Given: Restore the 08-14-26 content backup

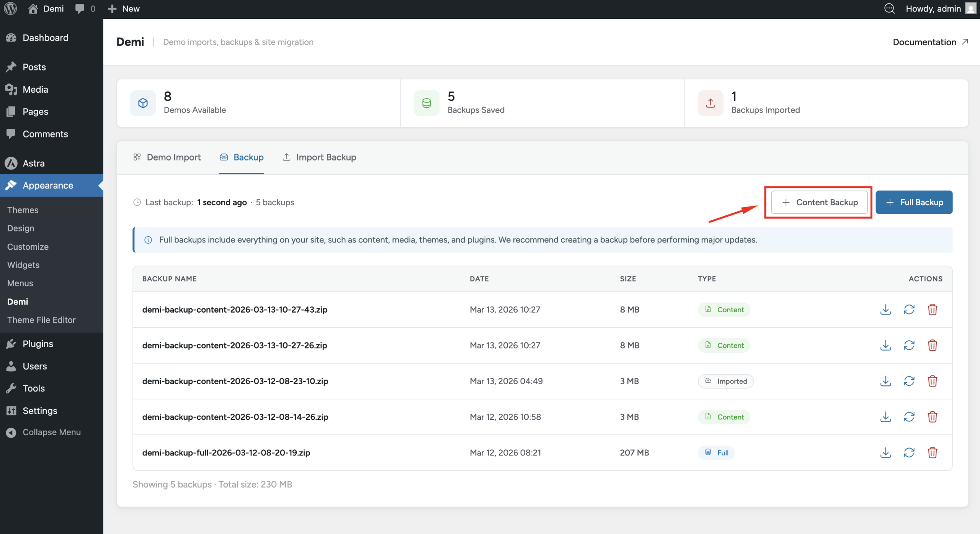Looking at the screenshot, I should [909, 417].
